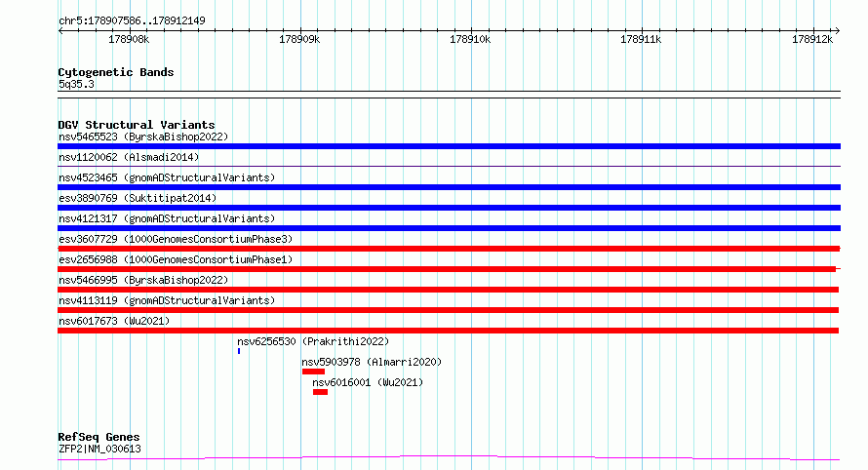Open the nsv4523465 (gnomADStructuralVariants) label
This screenshot has width=868, height=470.
tap(167, 177)
